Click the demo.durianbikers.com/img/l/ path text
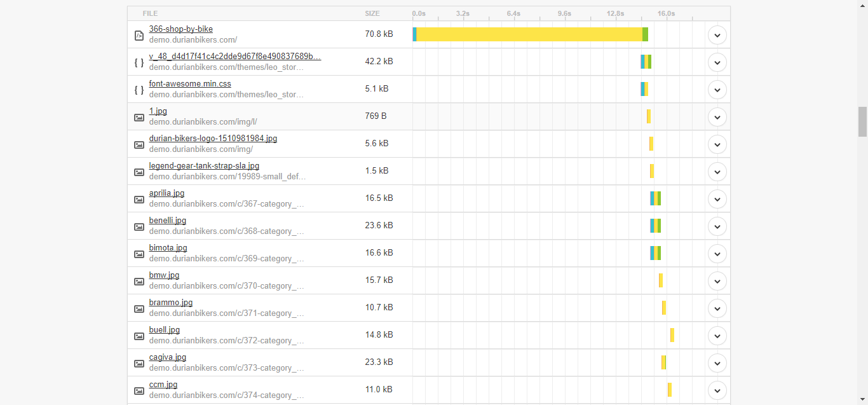The width and height of the screenshot is (868, 405). [x=203, y=122]
